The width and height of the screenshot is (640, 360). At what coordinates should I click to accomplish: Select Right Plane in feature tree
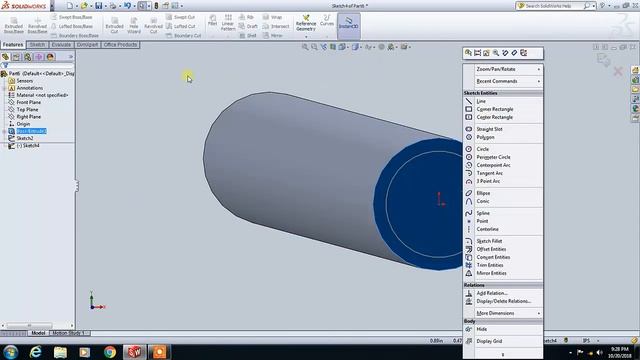tap(29, 117)
